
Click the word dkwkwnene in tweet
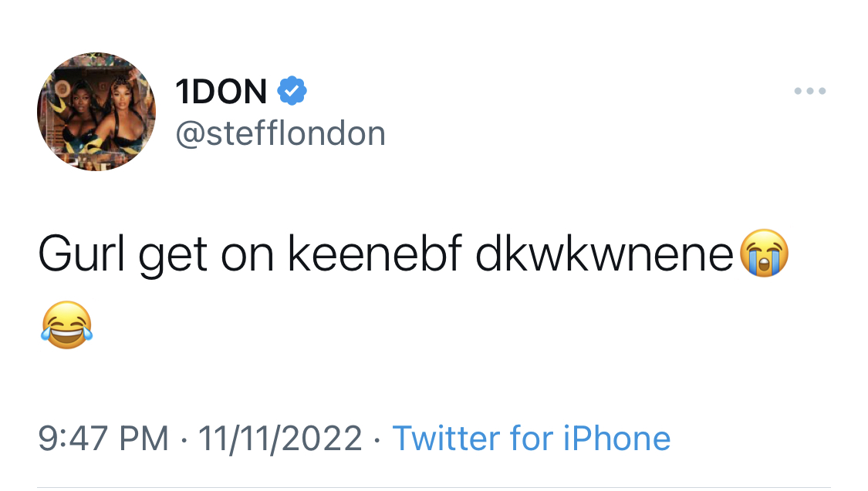604,254
